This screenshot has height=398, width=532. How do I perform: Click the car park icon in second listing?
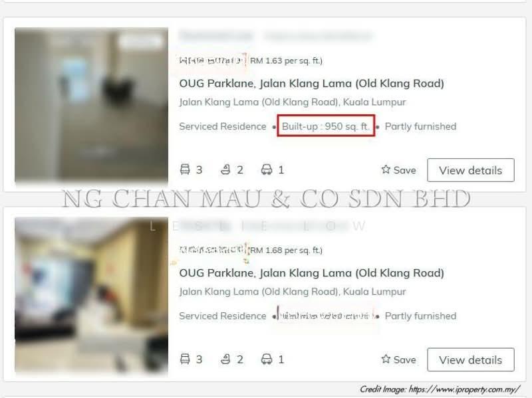pyautogui.click(x=267, y=359)
